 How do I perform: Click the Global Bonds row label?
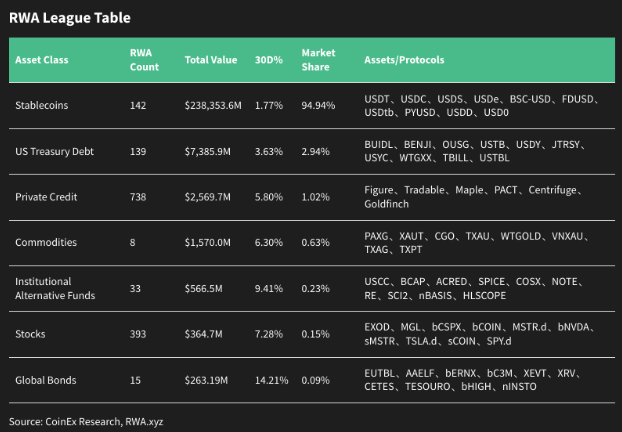(44, 380)
